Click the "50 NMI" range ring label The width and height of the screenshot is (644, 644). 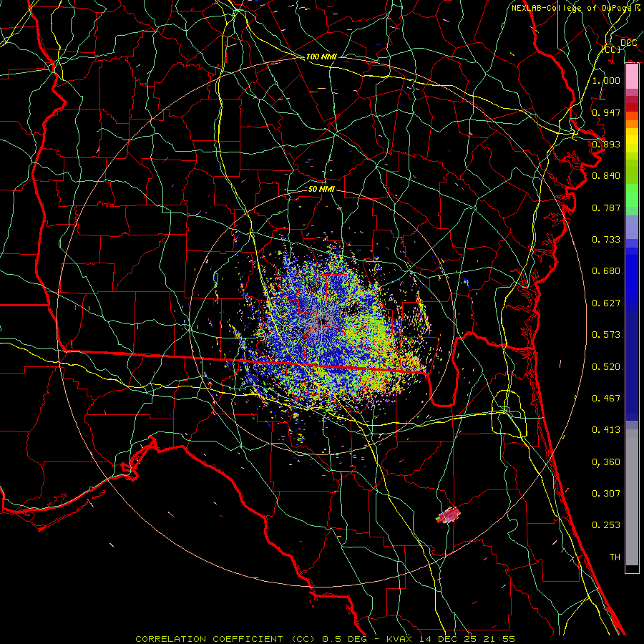click(x=321, y=189)
